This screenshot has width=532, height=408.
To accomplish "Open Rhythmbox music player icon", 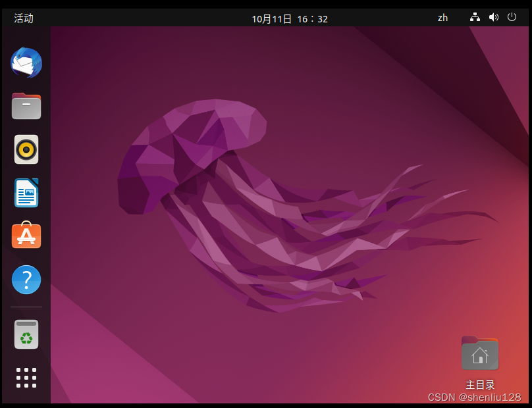I will coord(26,149).
